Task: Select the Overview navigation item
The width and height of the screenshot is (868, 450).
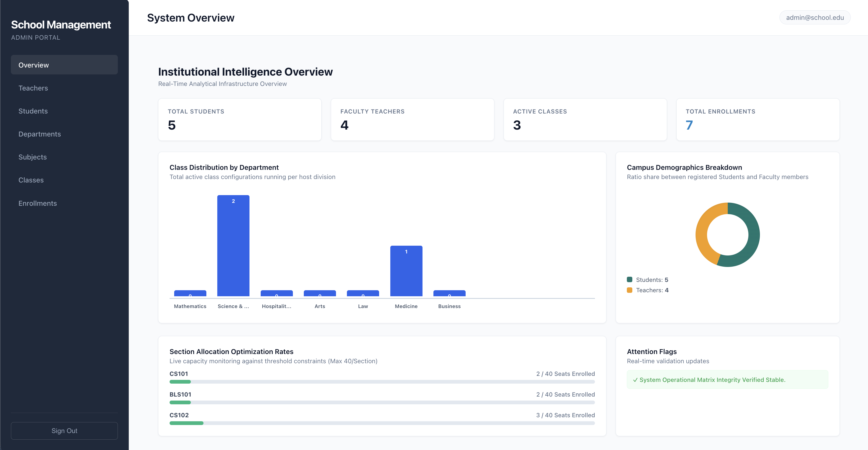Action: [64, 65]
